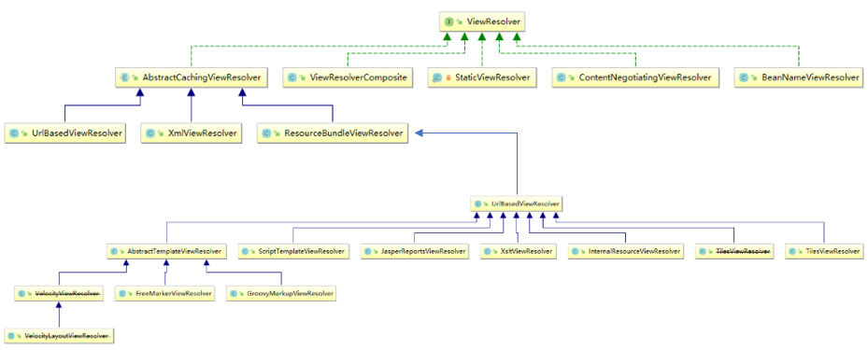The image size is (868, 350).
Task: Click the class icon on InternalResourceViewResolver node
Action: pos(576,251)
